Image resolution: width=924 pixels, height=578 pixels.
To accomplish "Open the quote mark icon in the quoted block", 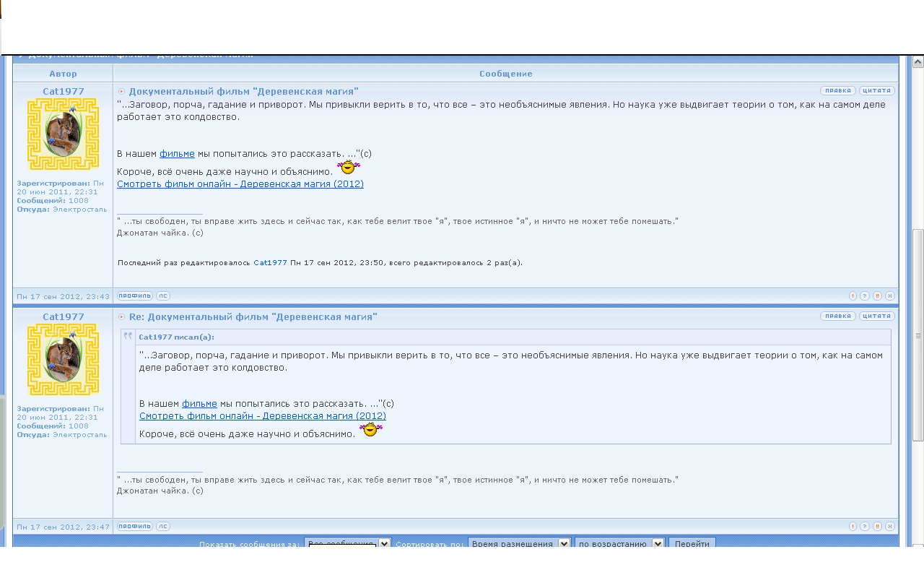I will [128, 336].
